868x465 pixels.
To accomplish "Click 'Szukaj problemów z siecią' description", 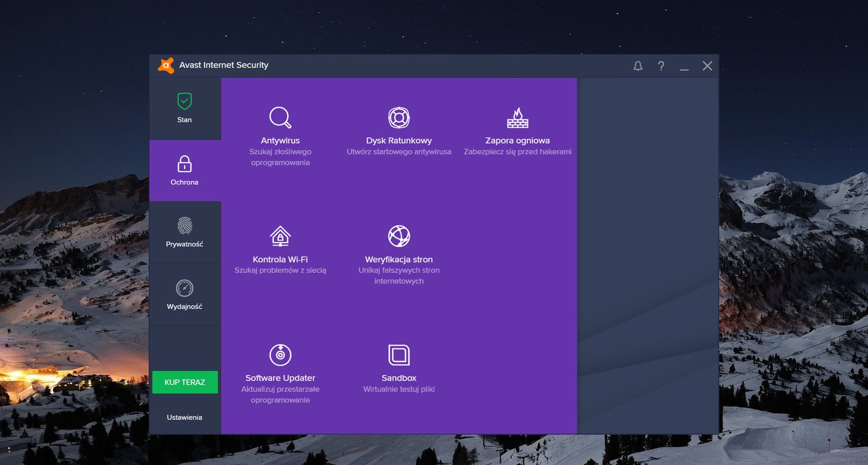I will point(280,270).
